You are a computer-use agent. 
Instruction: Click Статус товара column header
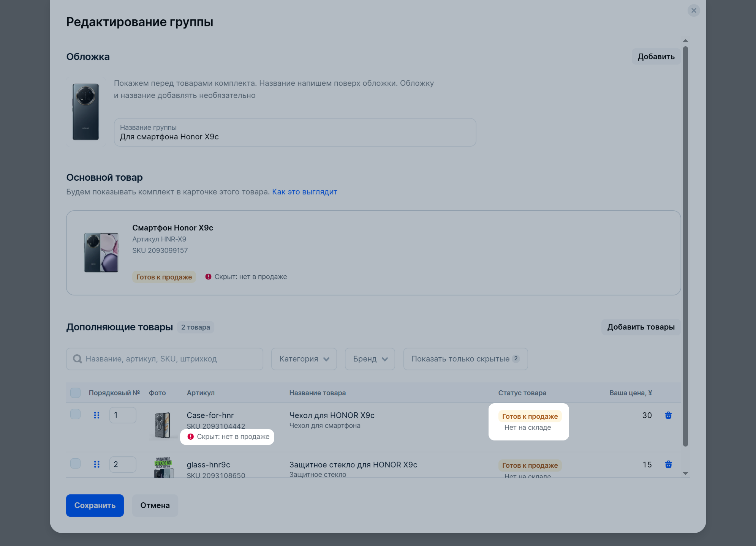coord(522,393)
